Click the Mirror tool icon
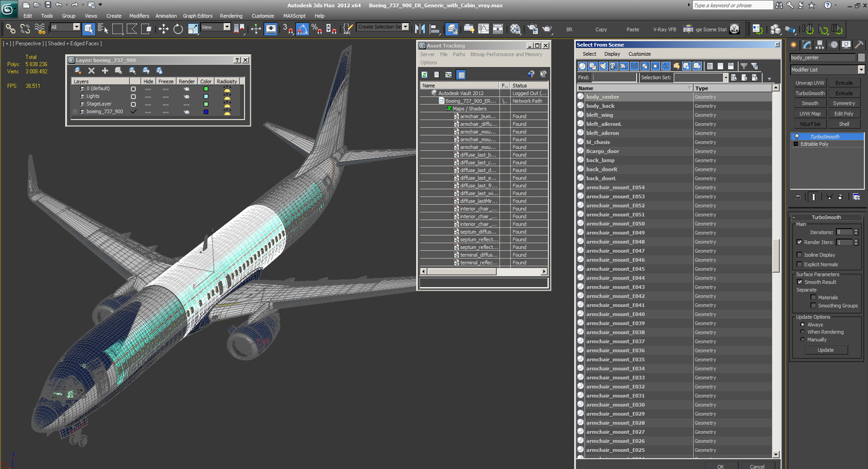Image resolution: width=868 pixels, height=469 pixels. (421, 28)
